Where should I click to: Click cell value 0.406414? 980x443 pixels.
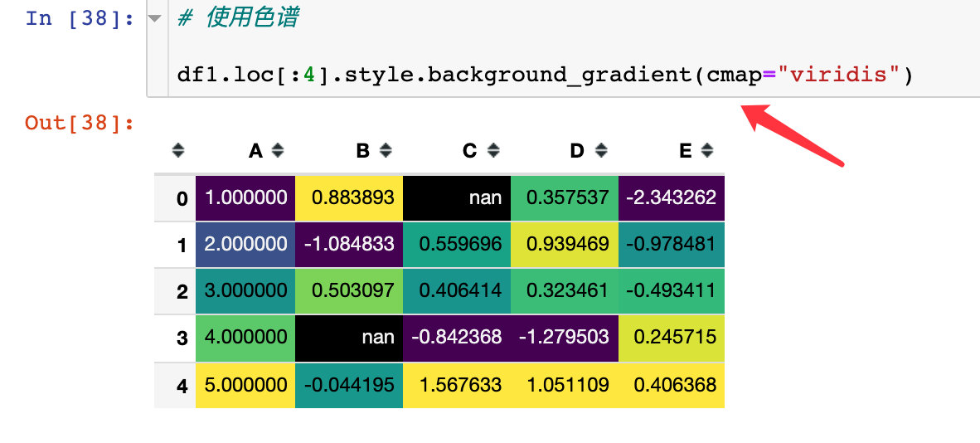[x=457, y=291]
